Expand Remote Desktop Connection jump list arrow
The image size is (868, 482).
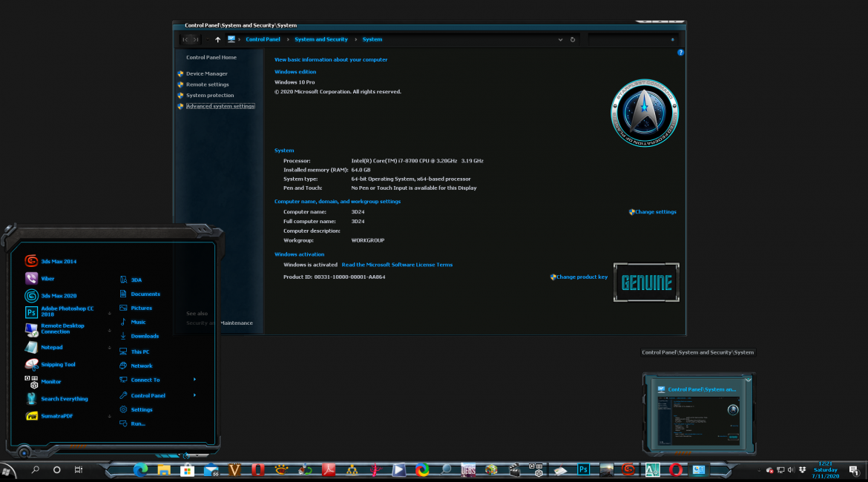click(x=109, y=331)
